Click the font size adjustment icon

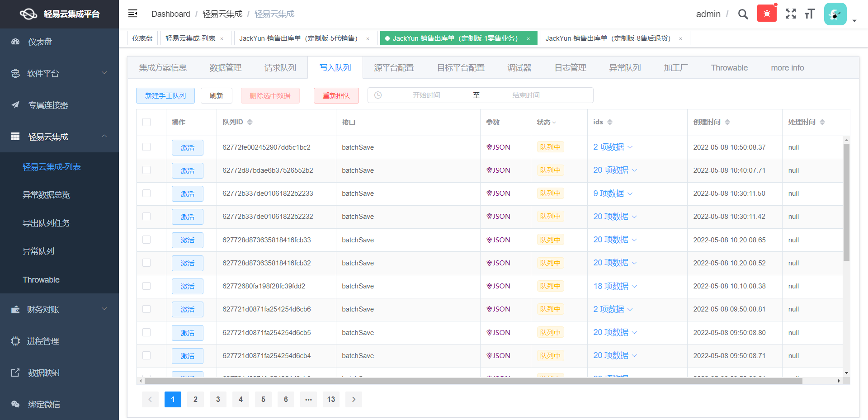(809, 14)
